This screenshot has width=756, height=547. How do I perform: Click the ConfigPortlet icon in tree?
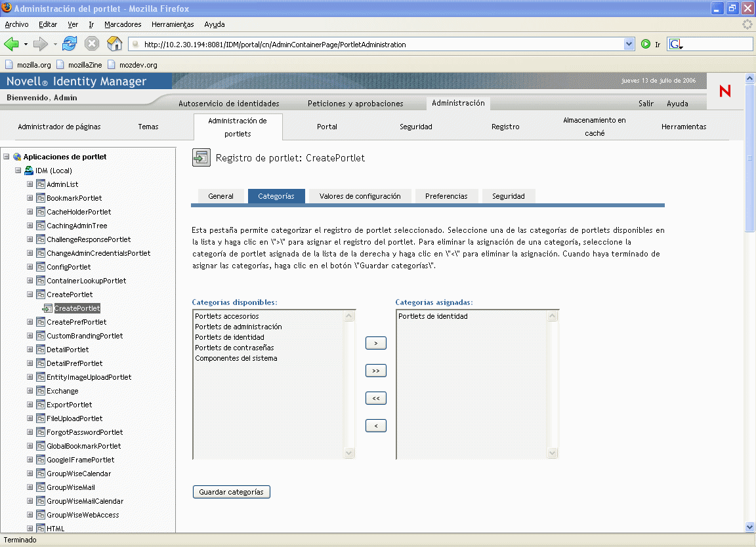point(41,267)
